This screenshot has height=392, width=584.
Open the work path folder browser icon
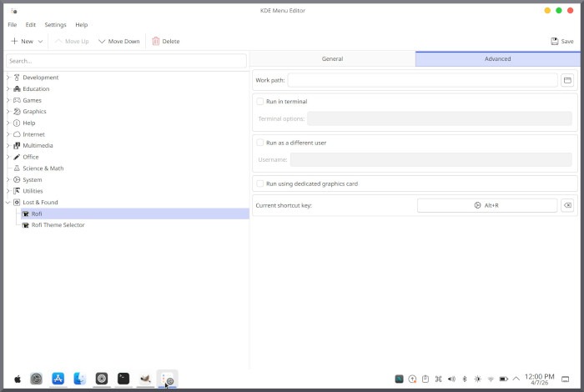pos(567,80)
